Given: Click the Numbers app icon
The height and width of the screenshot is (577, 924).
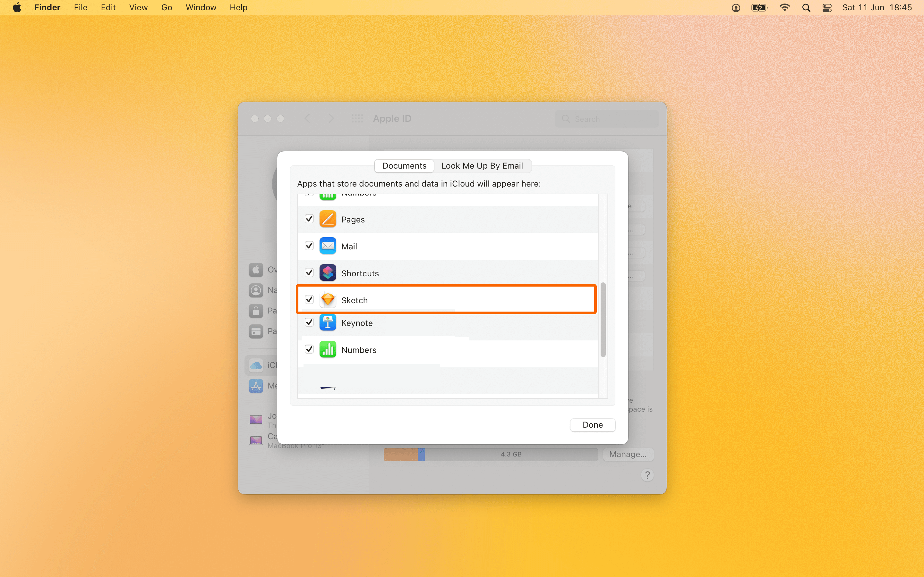Looking at the screenshot, I should click(x=328, y=349).
